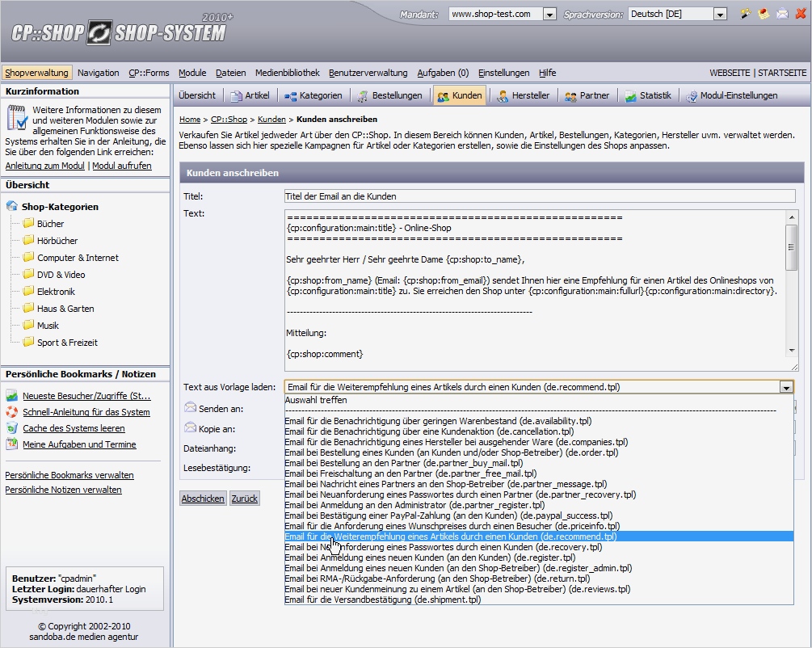Viewport: 812px width, 648px height.
Task: Click 'Persönliche Notizen verwalten' link
Action: 63,490
